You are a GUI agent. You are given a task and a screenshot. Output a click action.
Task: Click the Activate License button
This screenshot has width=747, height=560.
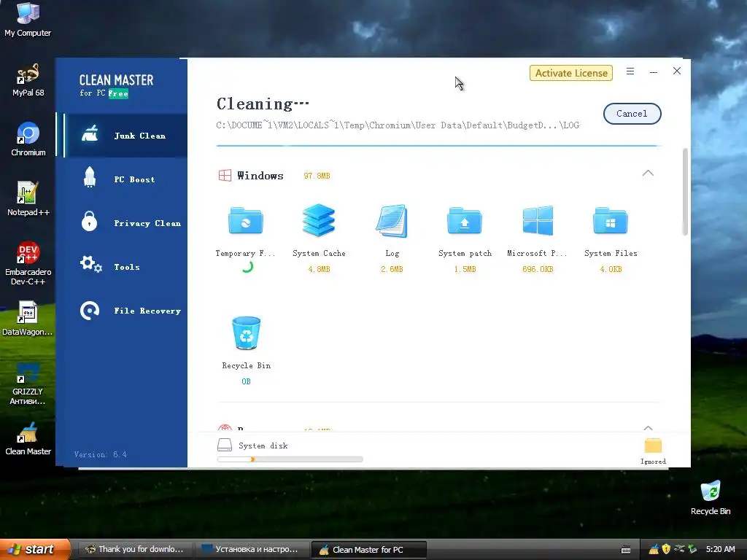click(x=570, y=73)
